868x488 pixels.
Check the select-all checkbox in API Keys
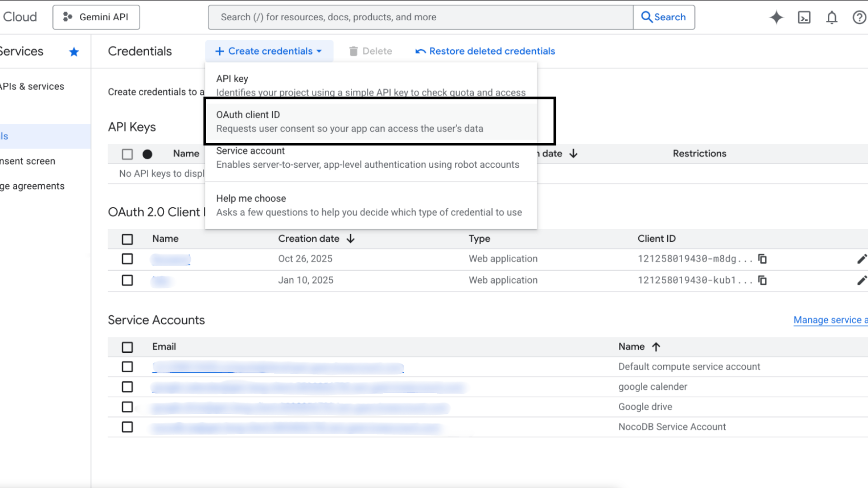coord(127,154)
